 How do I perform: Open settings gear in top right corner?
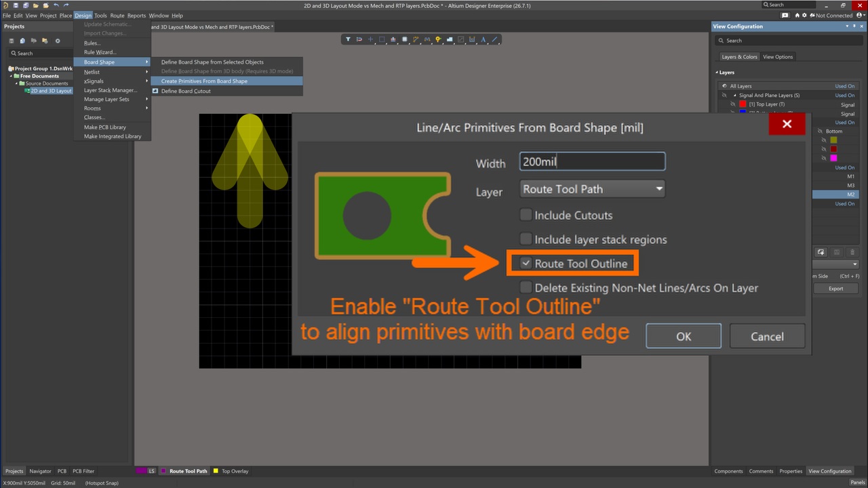pyautogui.click(x=804, y=15)
